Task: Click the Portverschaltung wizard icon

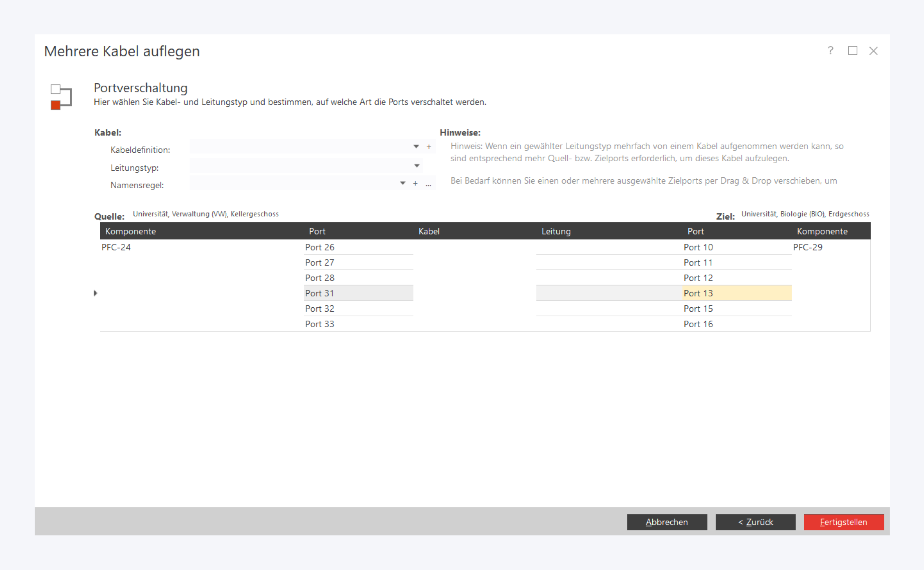Action: [61, 96]
